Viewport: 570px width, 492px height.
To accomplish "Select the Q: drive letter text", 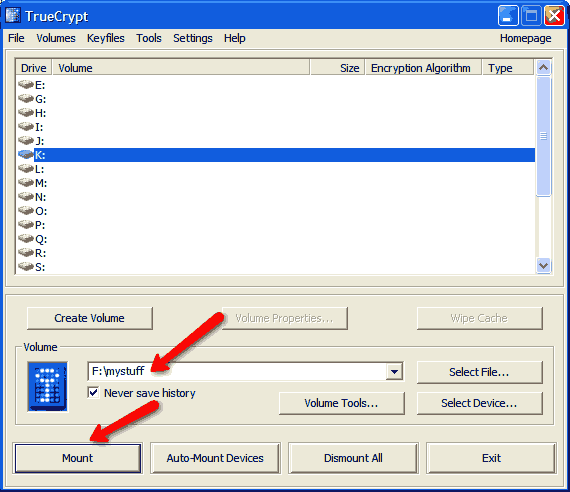I will tap(41, 239).
